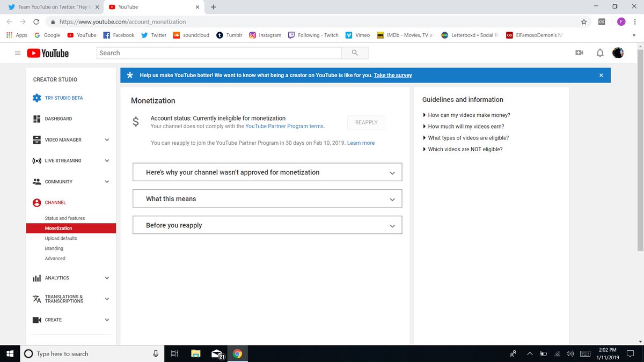Open the Twitch Following bookmark
The height and width of the screenshot is (362, 644).
click(x=313, y=35)
